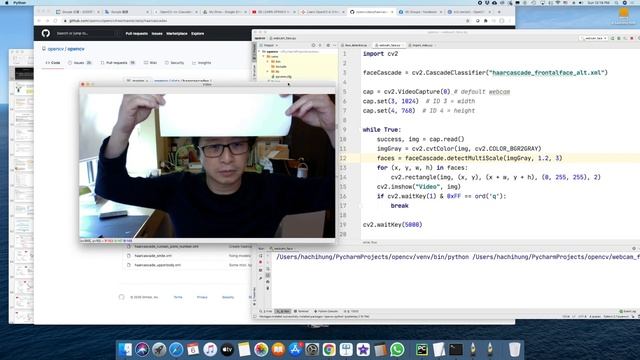Open haarcascade_upperbody.xml file link
This screenshot has height=360, width=640.
(x=158, y=265)
